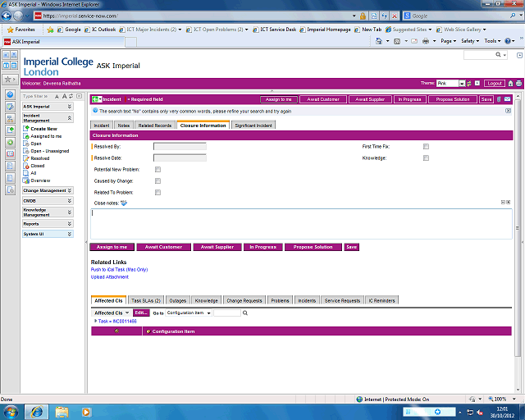Open Create New incident in sidebar

pos(44,129)
